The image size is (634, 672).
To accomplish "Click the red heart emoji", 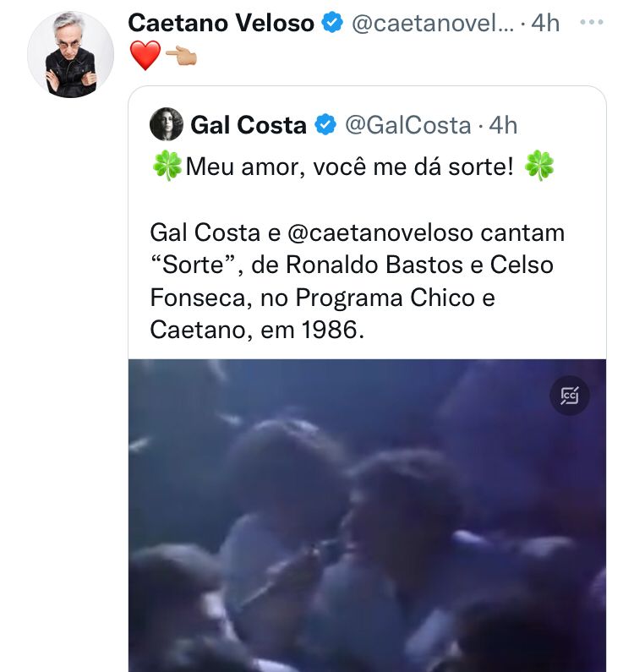I will click(x=145, y=56).
